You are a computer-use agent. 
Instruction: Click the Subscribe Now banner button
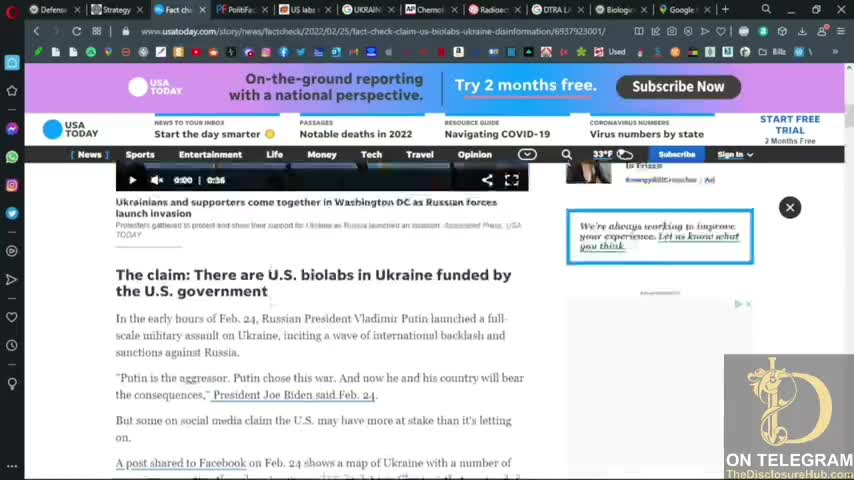pyautogui.click(x=678, y=87)
